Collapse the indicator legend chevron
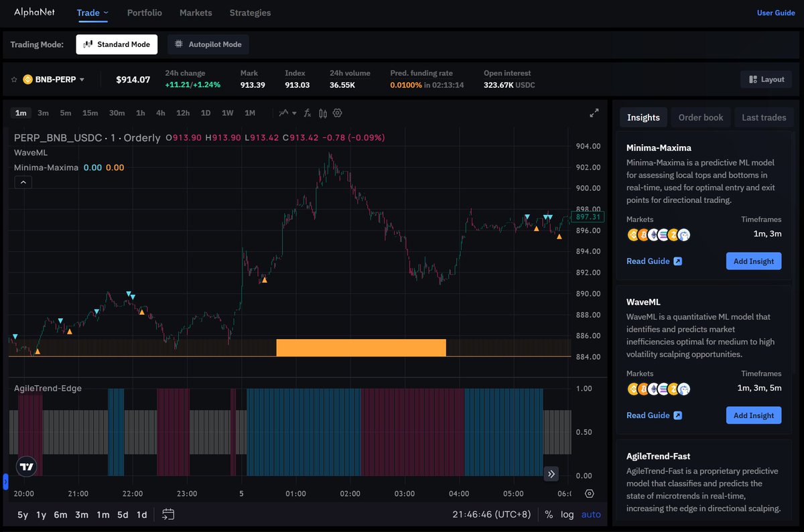This screenshot has width=804, height=532. pos(23,182)
